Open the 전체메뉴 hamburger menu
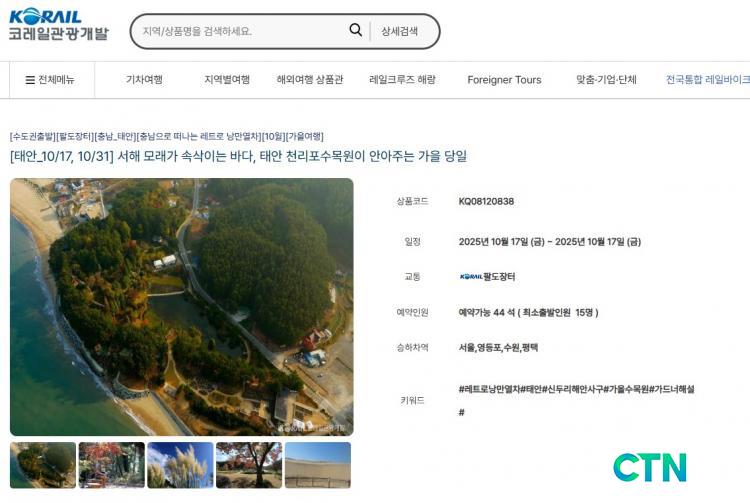 click(x=50, y=80)
